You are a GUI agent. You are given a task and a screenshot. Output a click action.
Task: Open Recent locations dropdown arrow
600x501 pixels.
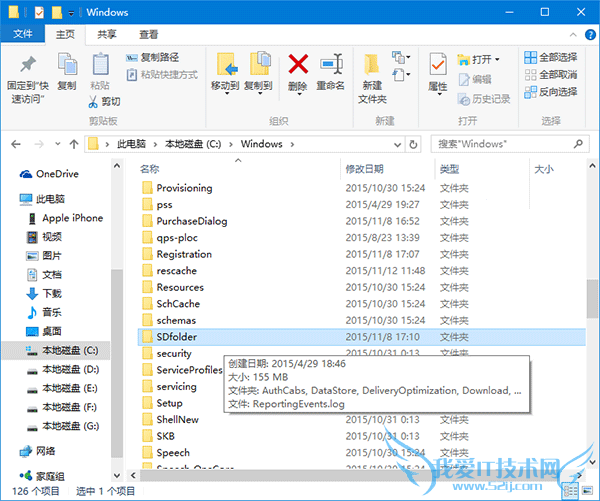[58, 144]
